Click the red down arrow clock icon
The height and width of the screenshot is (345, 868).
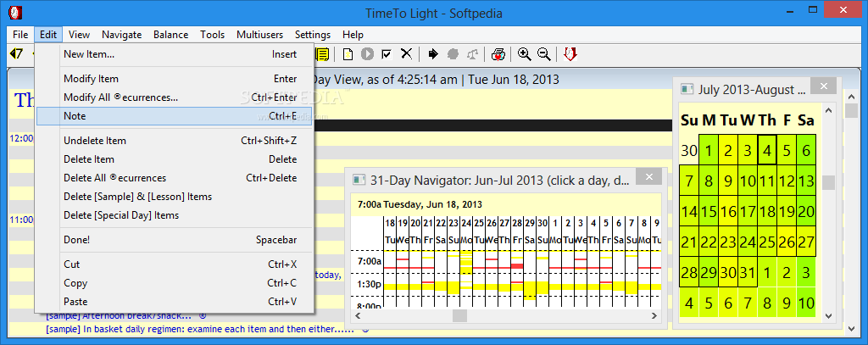(x=570, y=53)
